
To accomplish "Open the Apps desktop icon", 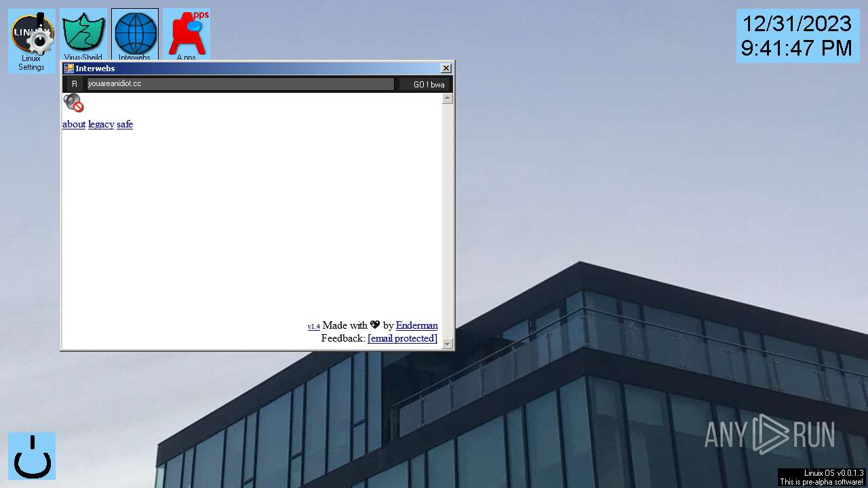I will pos(186,35).
